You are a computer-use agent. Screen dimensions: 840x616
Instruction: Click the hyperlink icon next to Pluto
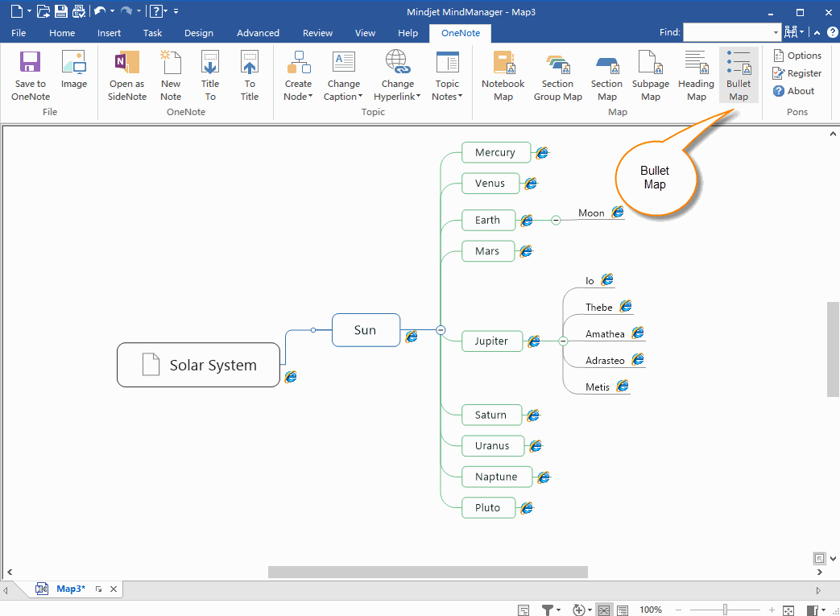[x=527, y=508]
